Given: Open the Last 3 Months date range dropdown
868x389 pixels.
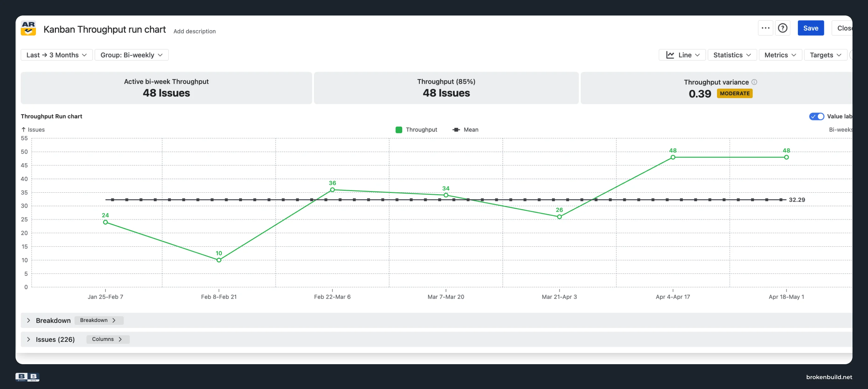Looking at the screenshot, I should (57, 55).
